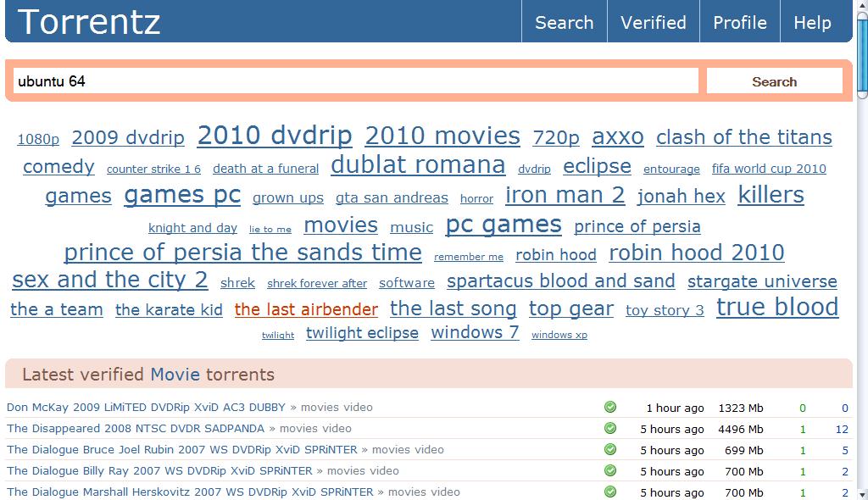Click the verified checkmark for Bruce Joel Rubin row
868x500 pixels.
point(610,450)
